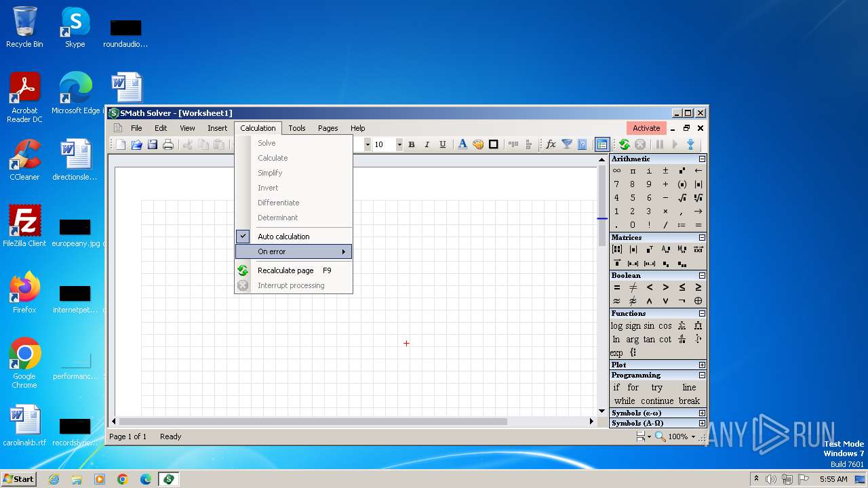Image resolution: width=868 pixels, height=488 pixels.
Task: Apply underline formatting with the U icon
Action: coord(443,144)
